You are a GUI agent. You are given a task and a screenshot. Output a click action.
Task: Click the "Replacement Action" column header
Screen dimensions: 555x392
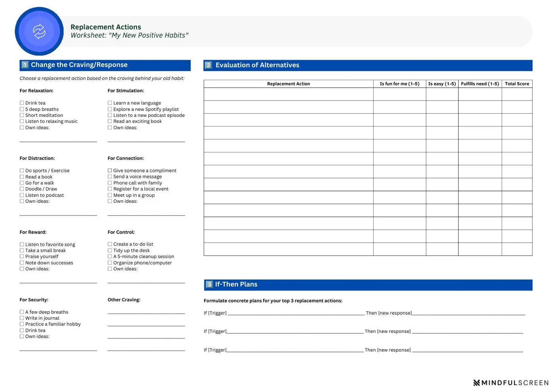click(289, 84)
